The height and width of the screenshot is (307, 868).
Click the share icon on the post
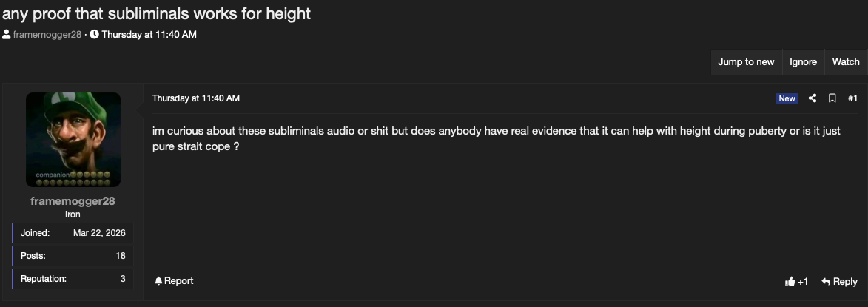click(812, 98)
